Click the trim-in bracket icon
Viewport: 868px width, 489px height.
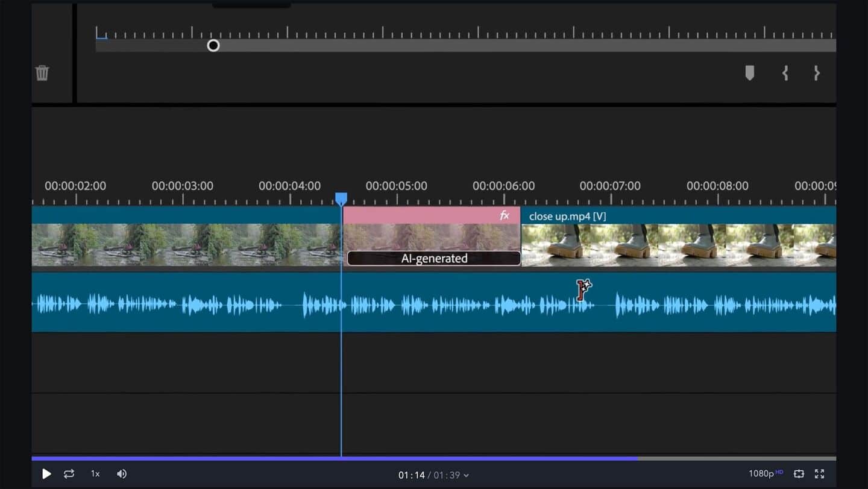(x=785, y=73)
